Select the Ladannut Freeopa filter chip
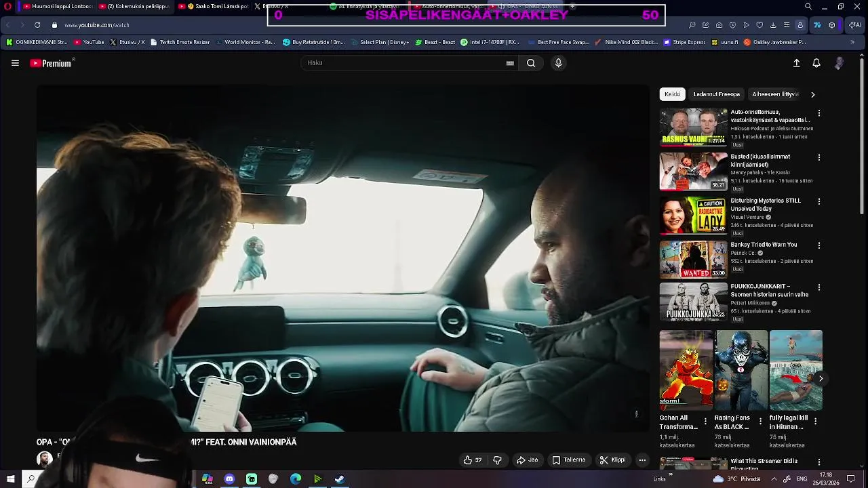Viewport: 868px width, 488px height. coord(716,94)
